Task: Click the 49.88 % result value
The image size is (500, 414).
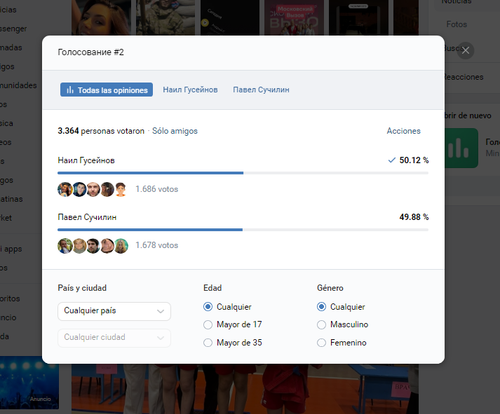Action: click(414, 217)
